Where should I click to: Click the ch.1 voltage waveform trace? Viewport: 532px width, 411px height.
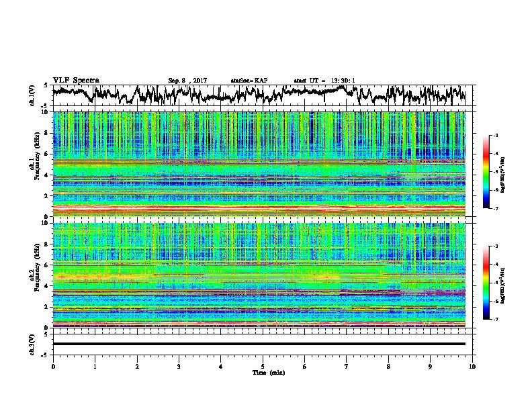(x=259, y=95)
